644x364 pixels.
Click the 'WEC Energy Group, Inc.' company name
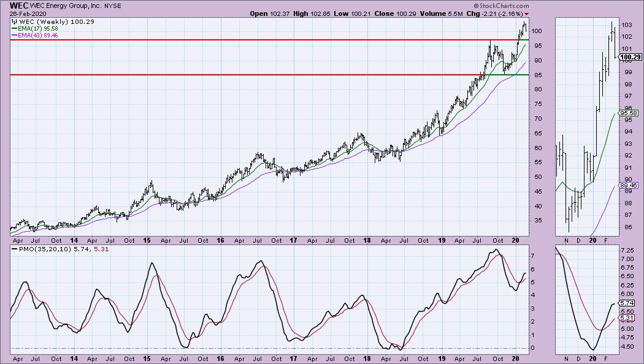point(65,6)
